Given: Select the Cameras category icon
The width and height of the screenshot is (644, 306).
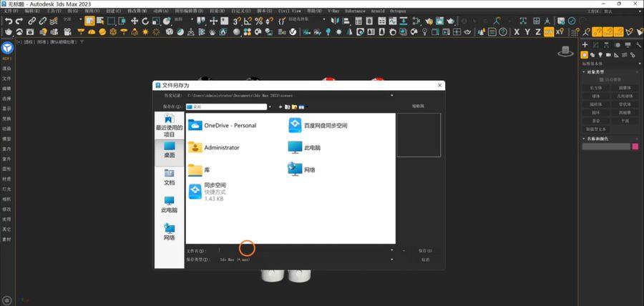Looking at the screenshot, I should (x=608, y=54).
